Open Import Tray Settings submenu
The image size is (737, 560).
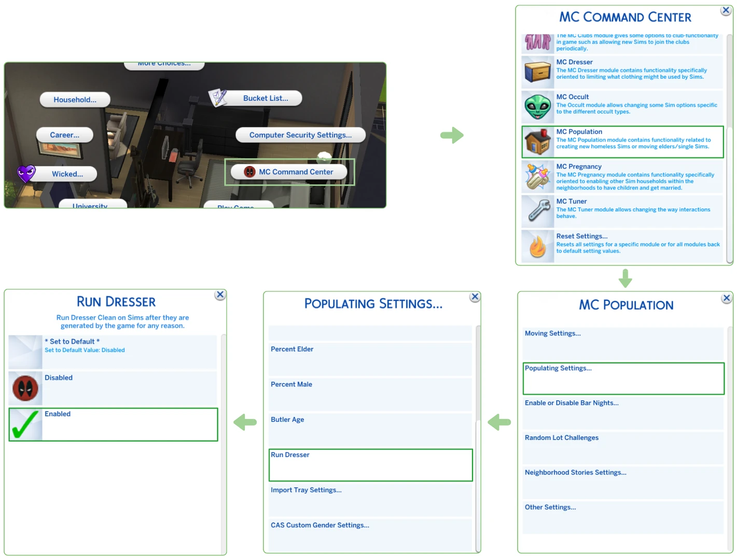tap(370, 500)
